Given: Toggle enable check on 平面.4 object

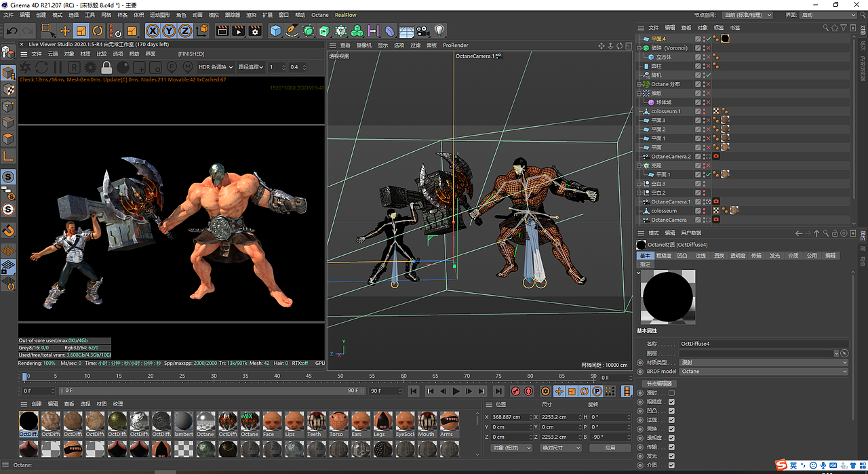Looking at the screenshot, I should click(x=709, y=39).
